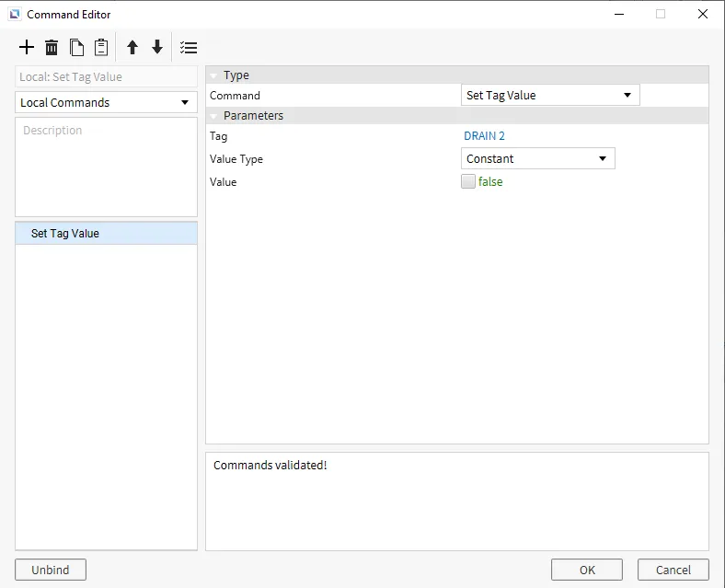Collapse the Parameters section header
725x588 pixels.
(x=213, y=116)
